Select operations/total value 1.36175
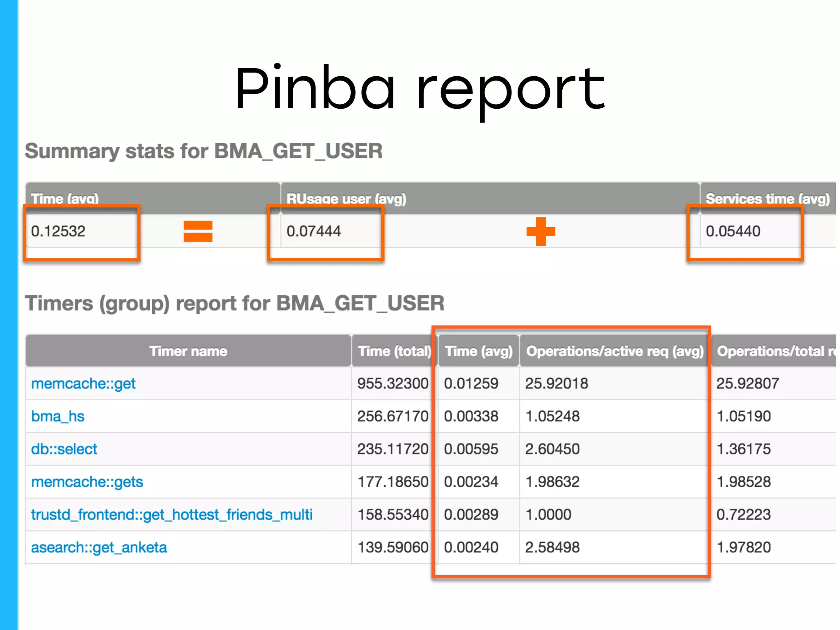 point(744,449)
